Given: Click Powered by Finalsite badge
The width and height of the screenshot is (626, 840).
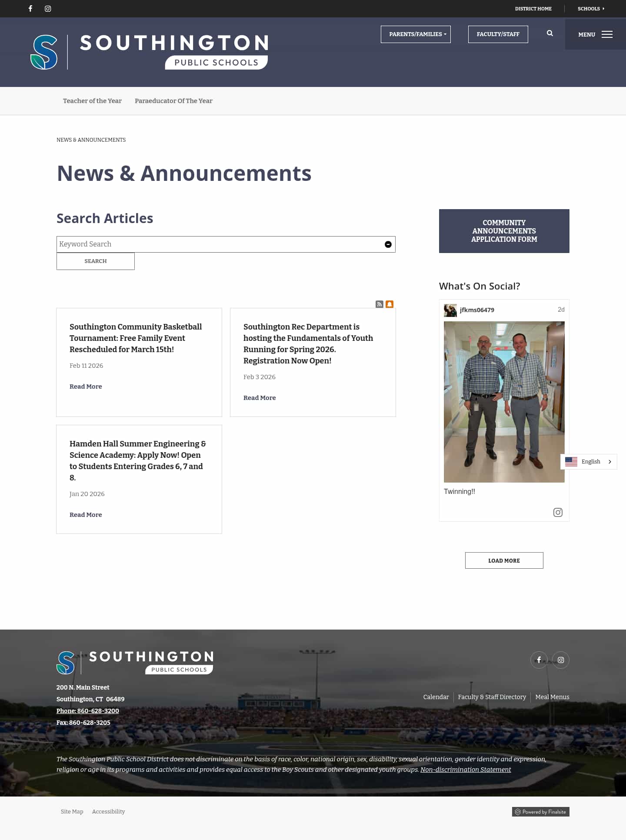Looking at the screenshot, I should pos(541,812).
